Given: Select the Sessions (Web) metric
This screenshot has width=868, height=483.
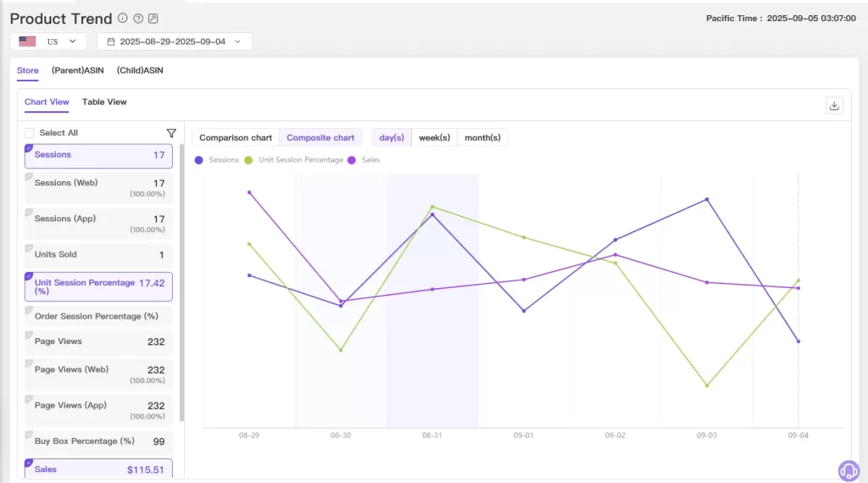Looking at the screenshot, I should (98, 188).
